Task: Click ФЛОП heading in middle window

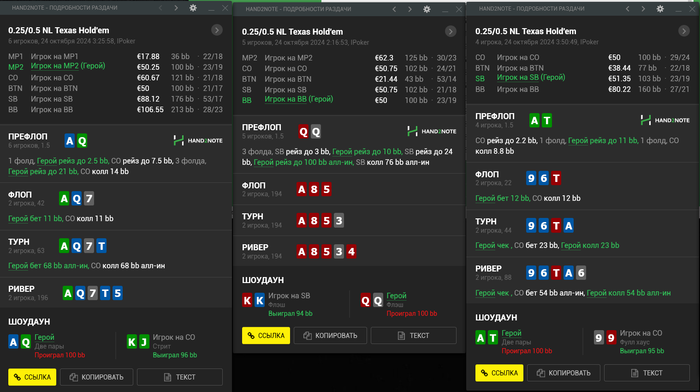Action: tap(254, 185)
